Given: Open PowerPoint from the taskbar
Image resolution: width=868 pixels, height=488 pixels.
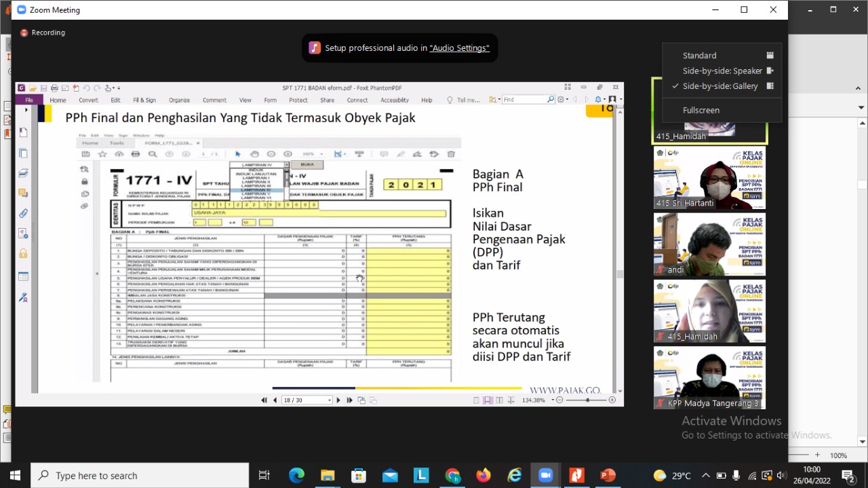Looking at the screenshot, I should coord(608,475).
